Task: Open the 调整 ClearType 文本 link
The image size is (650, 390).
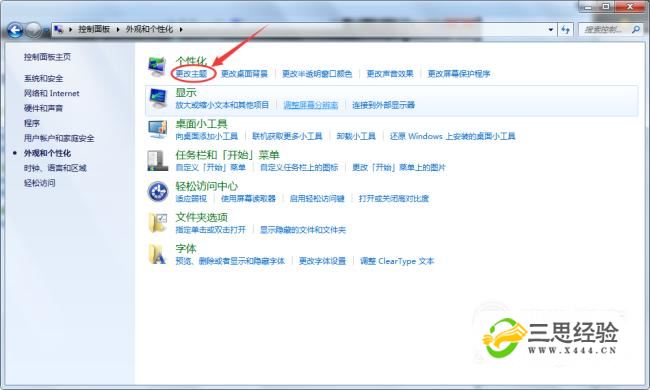Action: click(x=397, y=261)
